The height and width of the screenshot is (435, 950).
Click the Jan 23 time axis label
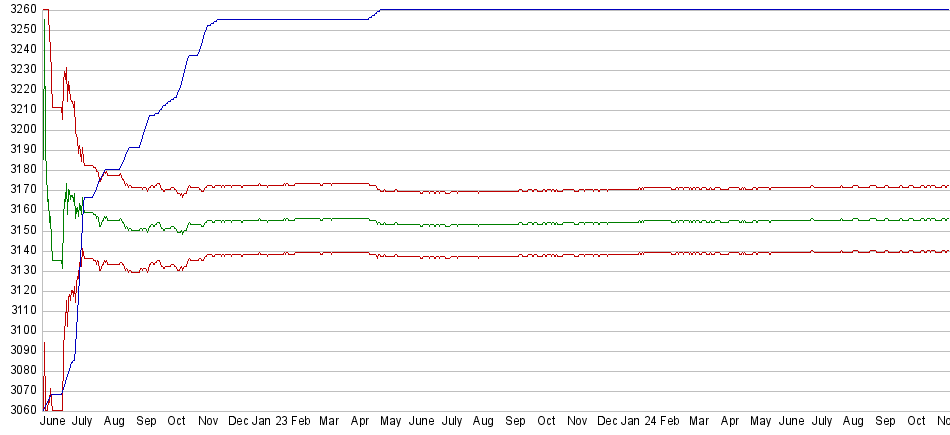coord(269,423)
